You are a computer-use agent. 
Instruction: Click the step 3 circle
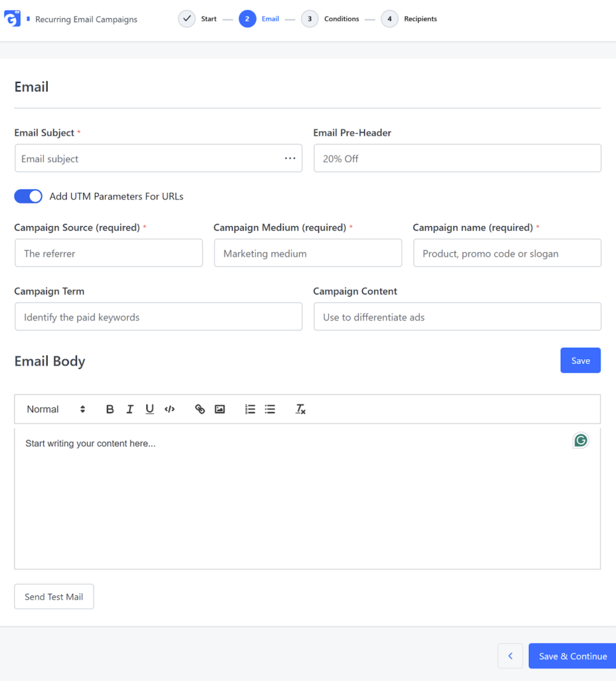click(x=310, y=19)
